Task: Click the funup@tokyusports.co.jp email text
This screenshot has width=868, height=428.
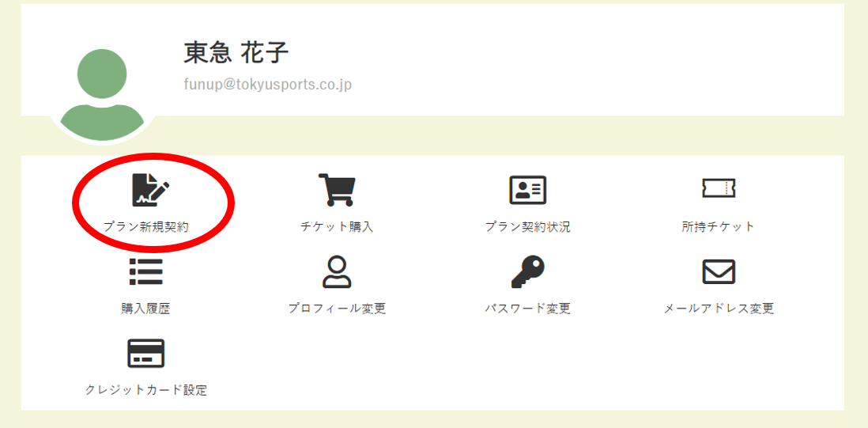Action: 268,85
